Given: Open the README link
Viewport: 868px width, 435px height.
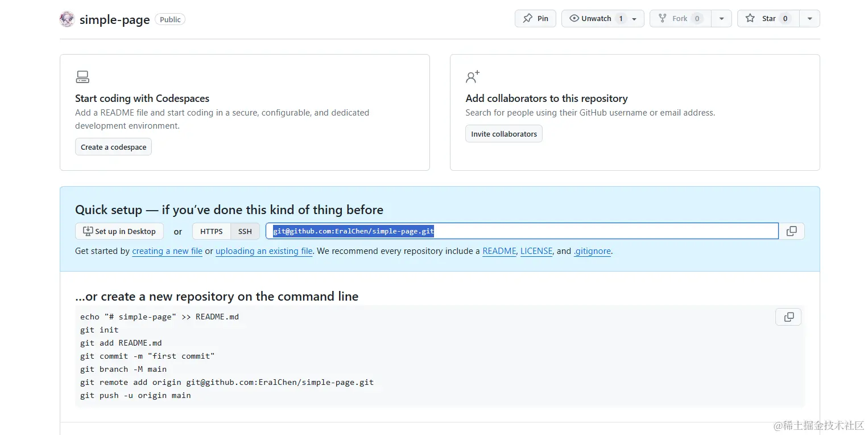Looking at the screenshot, I should pos(499,251).
